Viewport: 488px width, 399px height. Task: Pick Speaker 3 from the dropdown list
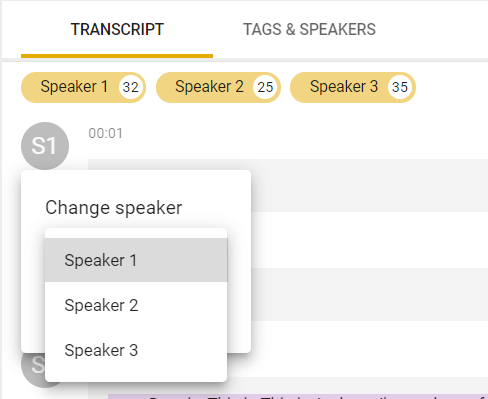pyautogui.click(x=136, y=350)
